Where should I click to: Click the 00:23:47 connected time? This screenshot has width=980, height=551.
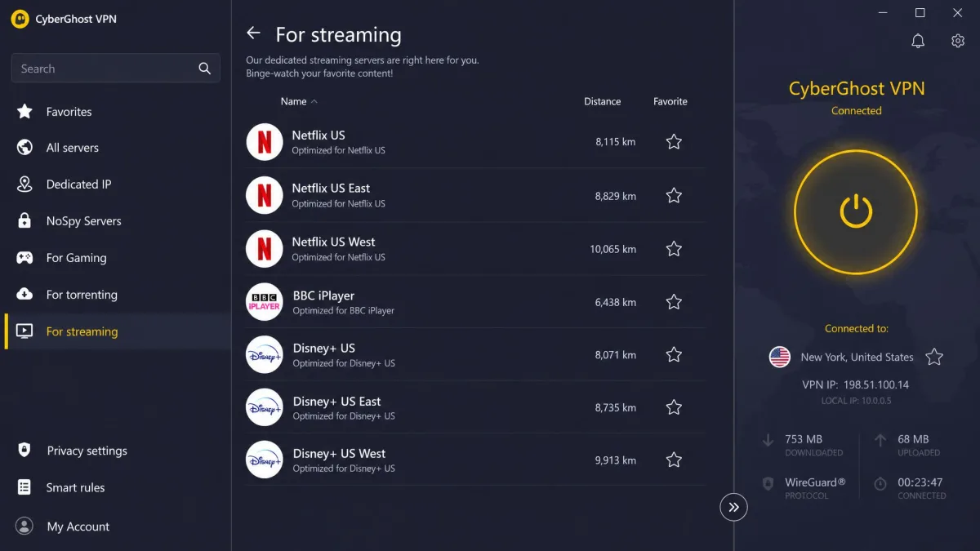point(920,482)
